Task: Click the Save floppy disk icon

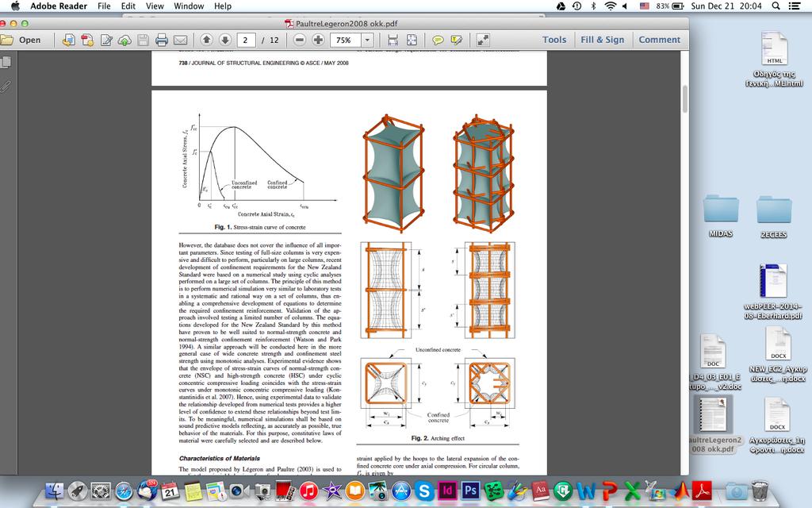Action: [x=143, y=40]
